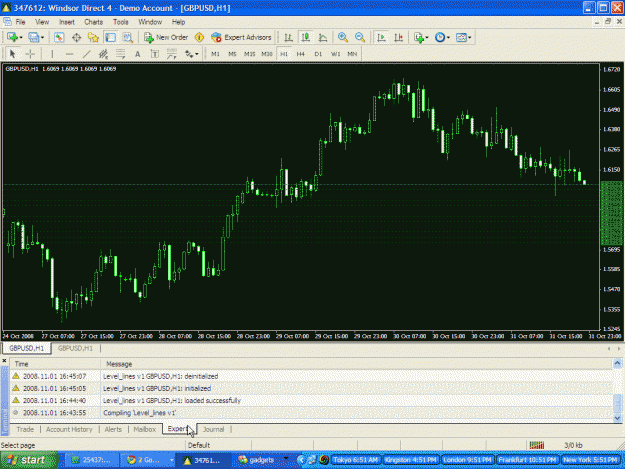Select the arrow cursor tool
The image size is (625, 469).
click(x=12, y=54)
